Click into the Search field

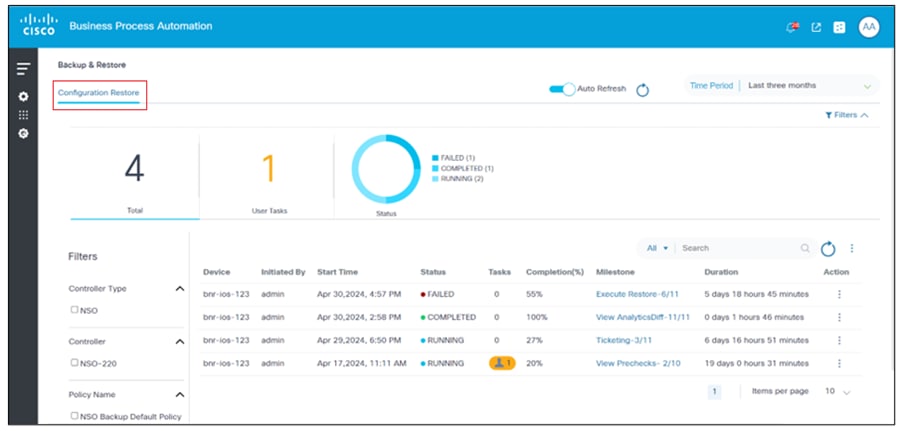[x=740, y=248]
